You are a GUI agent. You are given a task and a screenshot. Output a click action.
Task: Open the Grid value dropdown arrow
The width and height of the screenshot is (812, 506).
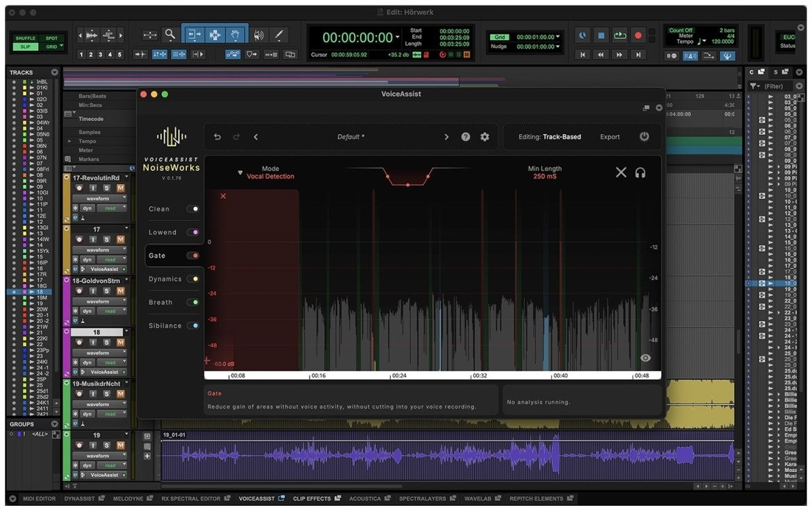click(558, 37)
